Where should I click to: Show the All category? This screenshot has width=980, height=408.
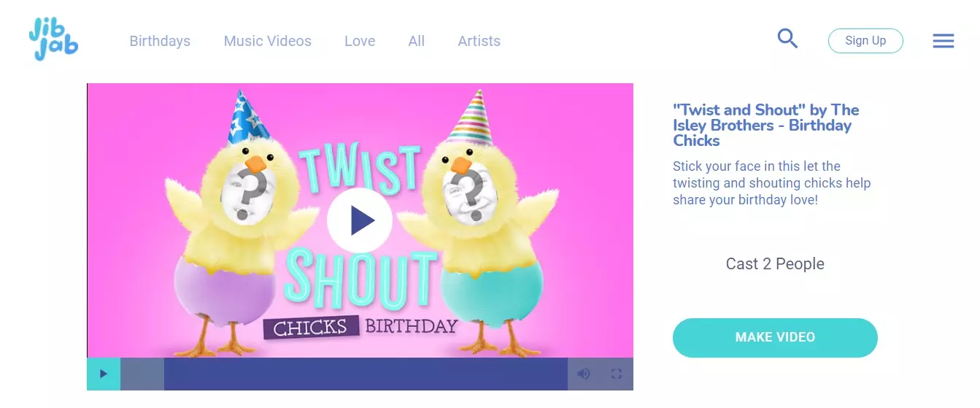[417, 41]
